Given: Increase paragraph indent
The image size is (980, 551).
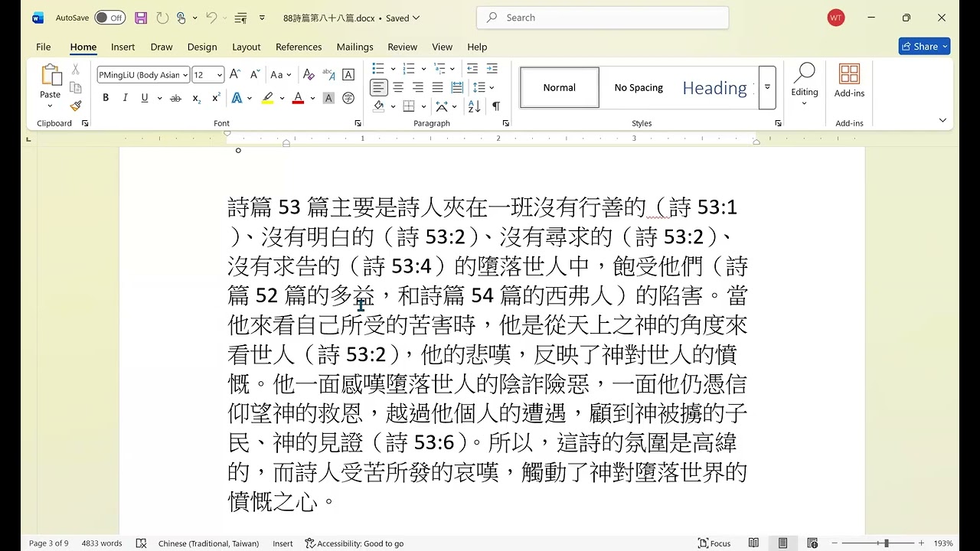Looking at the screenshot, I should coord(492,68).
